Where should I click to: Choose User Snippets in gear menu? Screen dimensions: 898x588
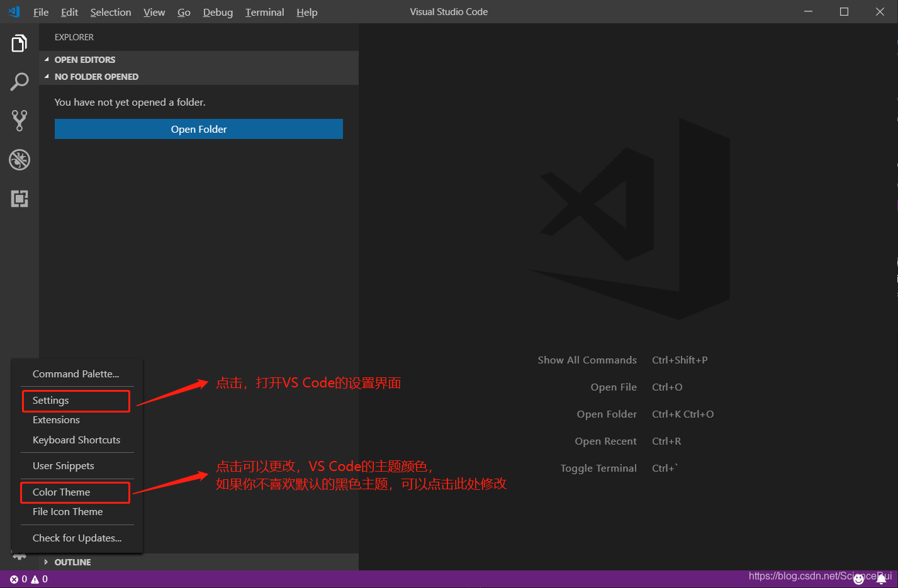pos(77,466)
